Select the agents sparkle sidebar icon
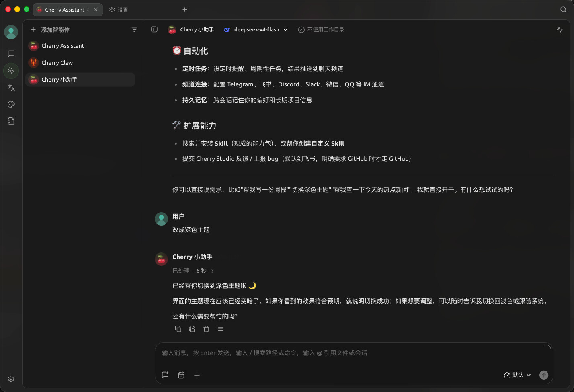Screen dimensions: 574x392 click(x=11, y=71)
